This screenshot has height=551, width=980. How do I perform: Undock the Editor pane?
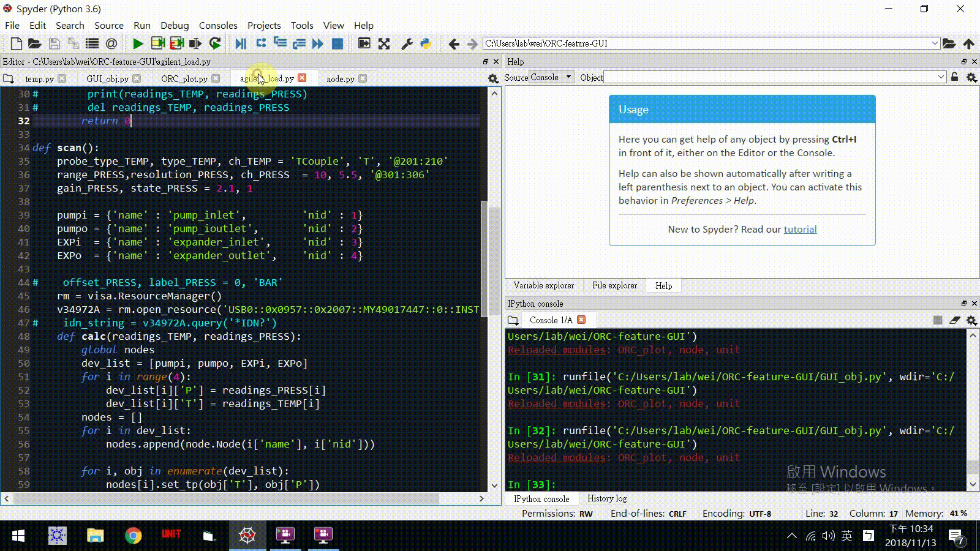click(x=486, y=62)
